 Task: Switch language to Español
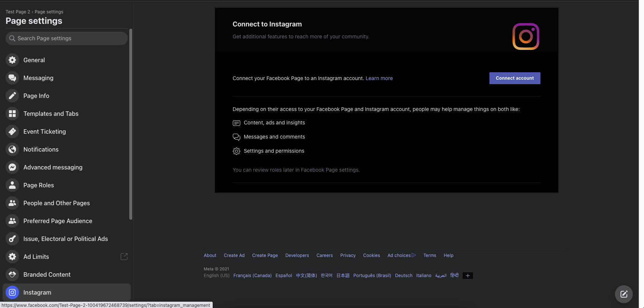pyautogui.click(x=284, y=276)
